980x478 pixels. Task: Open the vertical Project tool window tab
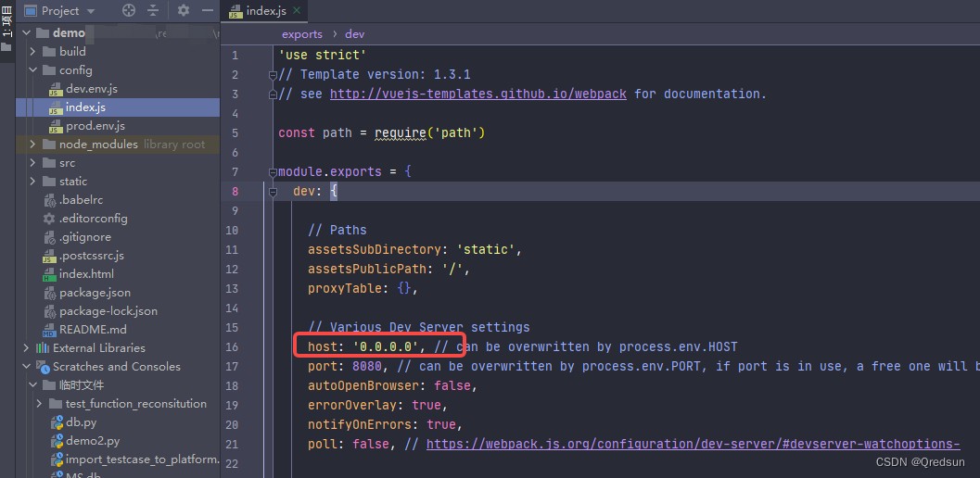tap(6, 27)
